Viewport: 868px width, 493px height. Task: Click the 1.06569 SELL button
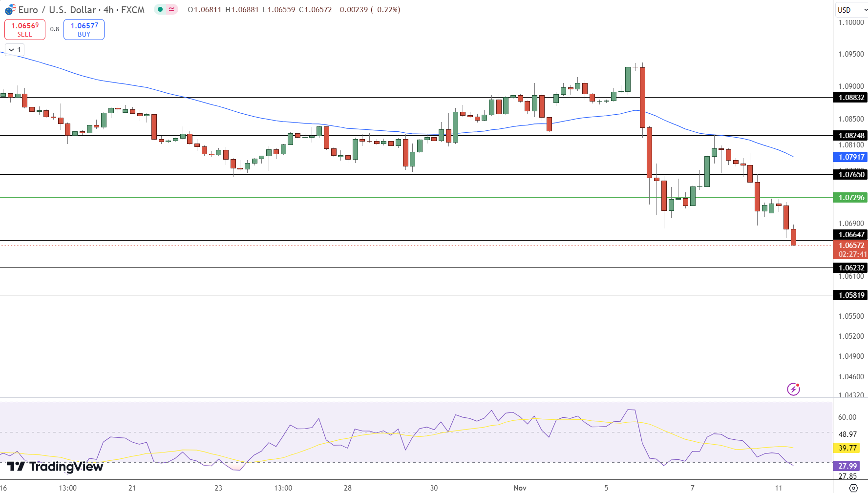click(x=25, y=29)
